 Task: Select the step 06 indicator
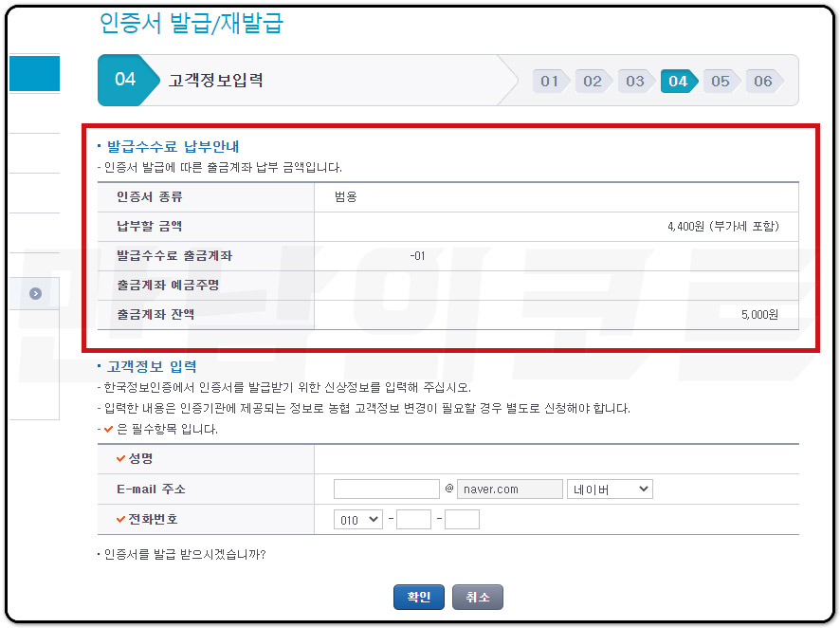(x=763, y=82)
